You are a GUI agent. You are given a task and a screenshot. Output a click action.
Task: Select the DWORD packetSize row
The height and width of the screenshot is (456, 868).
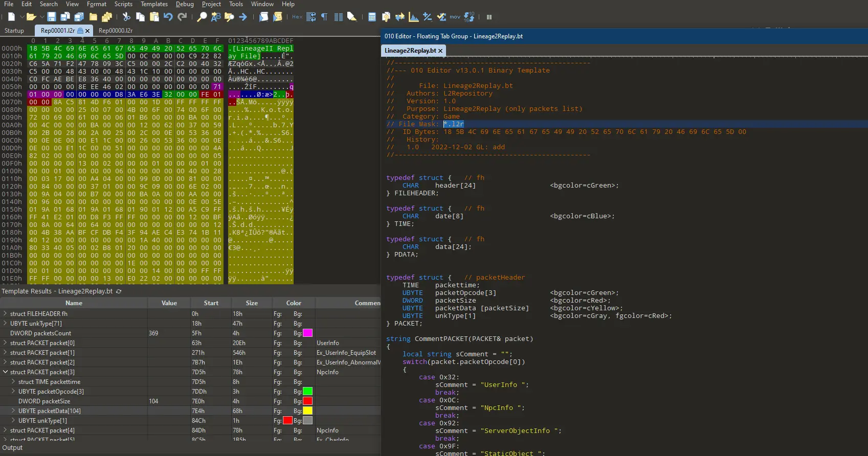(190, 401)
